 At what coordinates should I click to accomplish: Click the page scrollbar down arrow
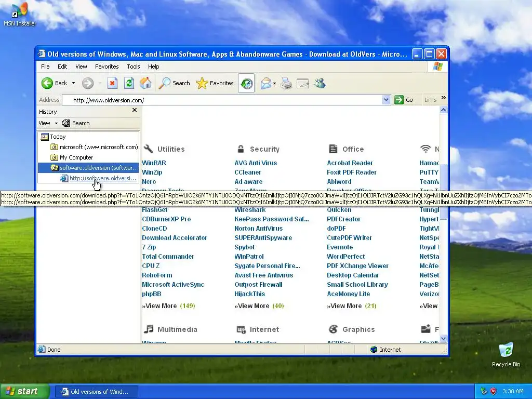(443, 338)
